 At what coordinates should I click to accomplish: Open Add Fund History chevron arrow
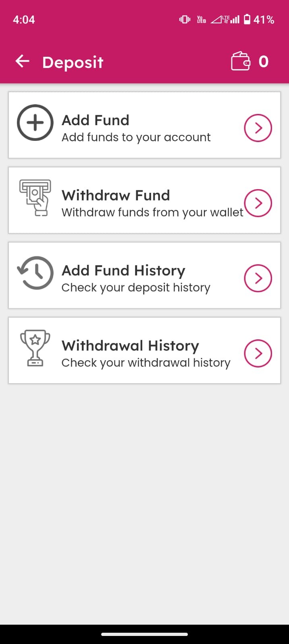pyautogui.click(x=258, y=278)
